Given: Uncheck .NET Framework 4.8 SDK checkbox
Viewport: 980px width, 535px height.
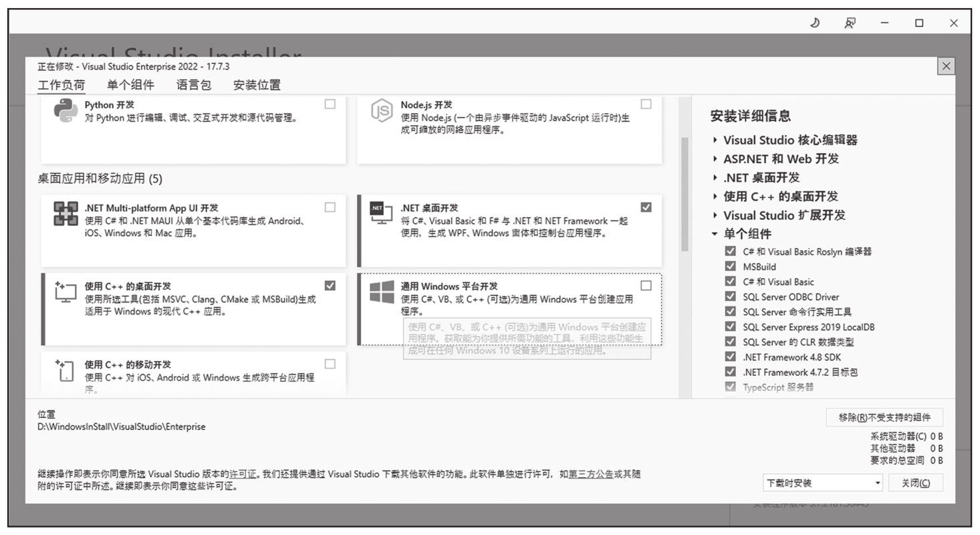Looking at the screenshot, I should coord(730,357).
